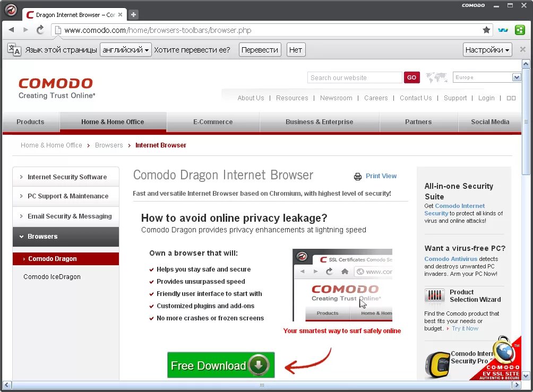Click the Login link
The image size is (533, 392).
[486, 98]
